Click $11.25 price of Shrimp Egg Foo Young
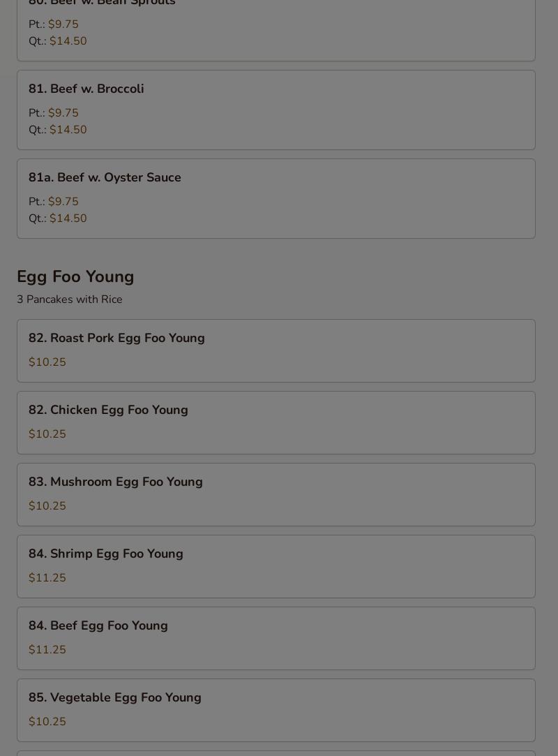 pos(47,577)
